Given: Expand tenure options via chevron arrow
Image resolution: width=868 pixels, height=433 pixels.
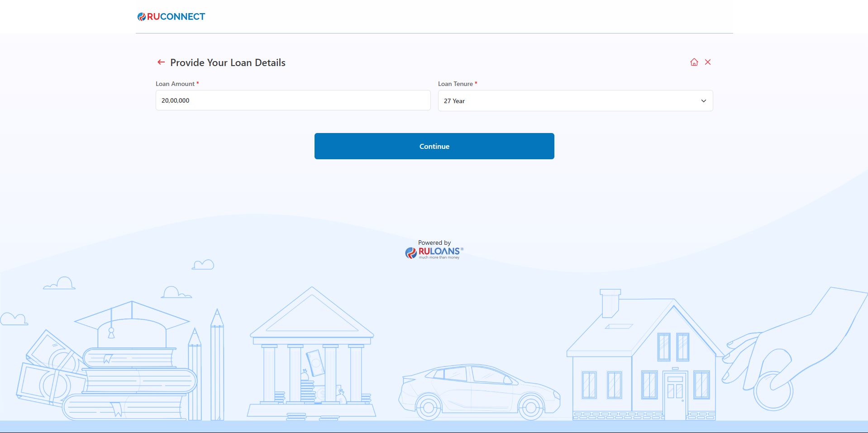Looking at the screenshot, I should tap(703, 101).
